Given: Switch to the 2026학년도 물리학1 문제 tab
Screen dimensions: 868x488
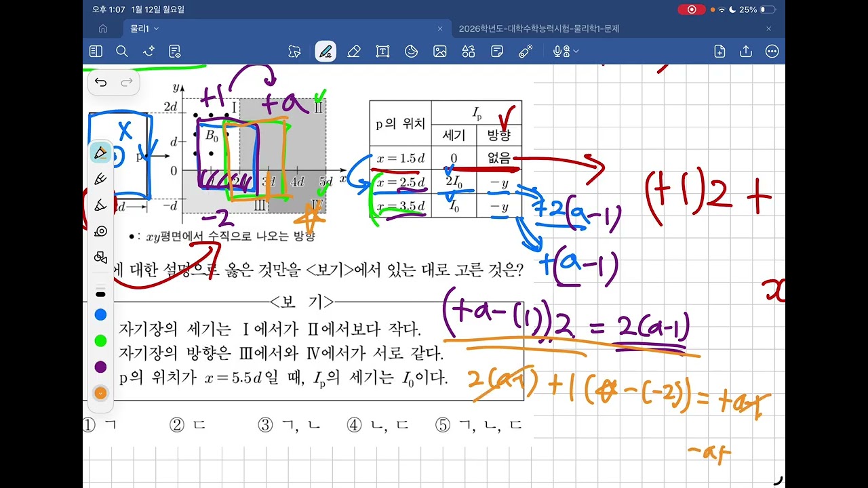Looking at the screenshot, I should (539, 28).
